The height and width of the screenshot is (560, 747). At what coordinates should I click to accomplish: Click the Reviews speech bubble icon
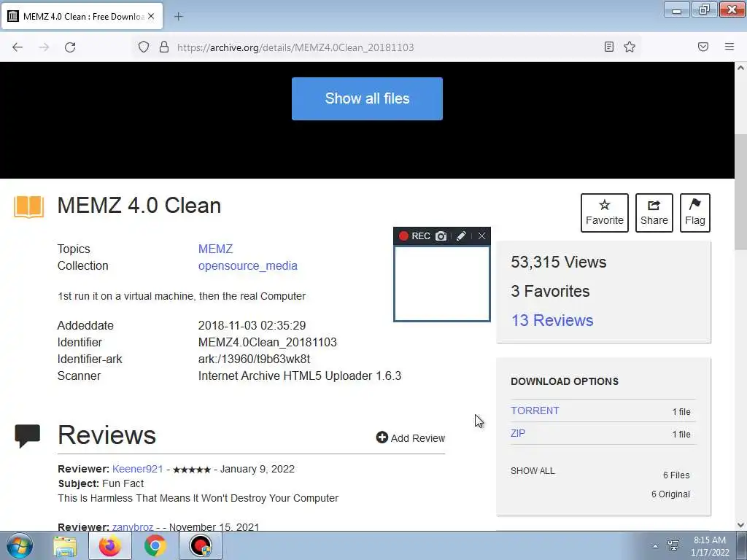coord(28,436)
